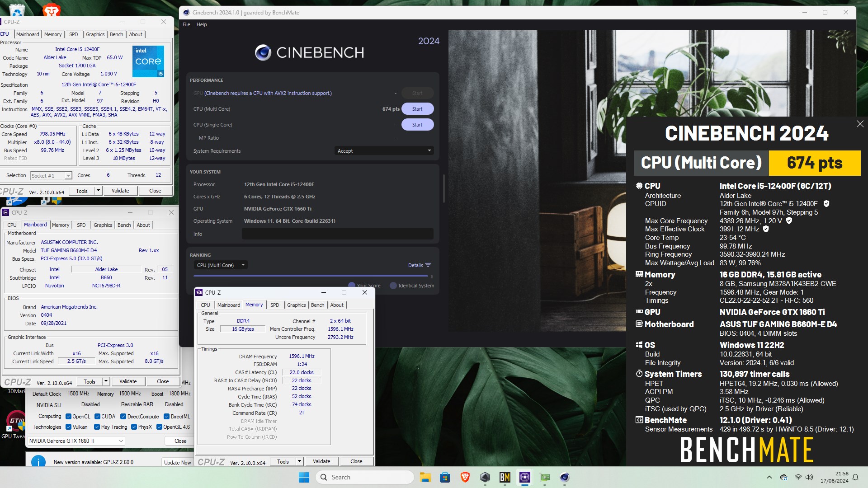Click the Info text field in Cinebench

pos(337,234)
